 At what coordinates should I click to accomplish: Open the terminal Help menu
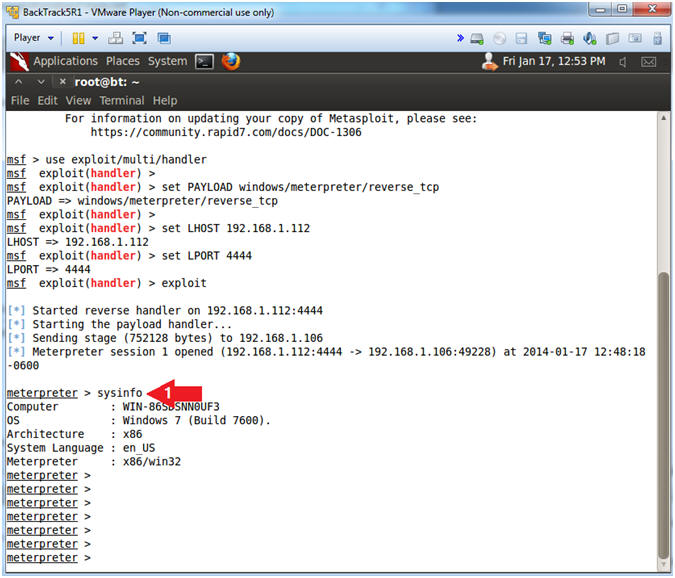[165, 101]
